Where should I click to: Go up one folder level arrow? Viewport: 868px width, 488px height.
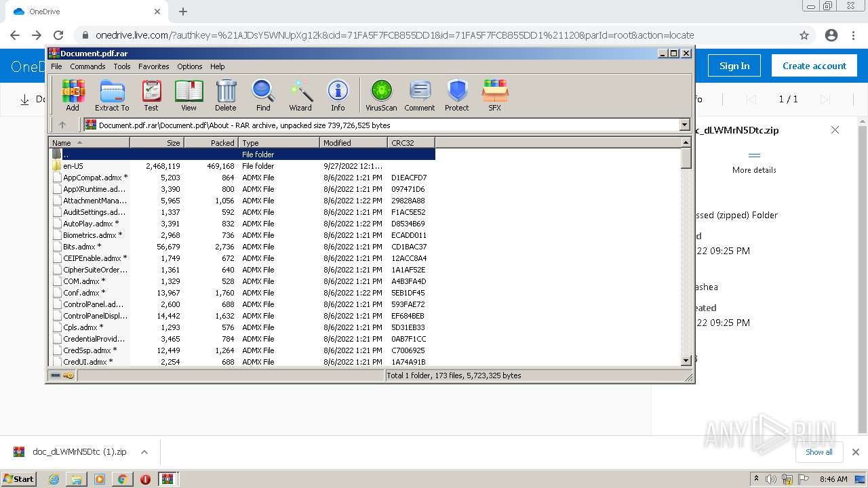(62, 125)
